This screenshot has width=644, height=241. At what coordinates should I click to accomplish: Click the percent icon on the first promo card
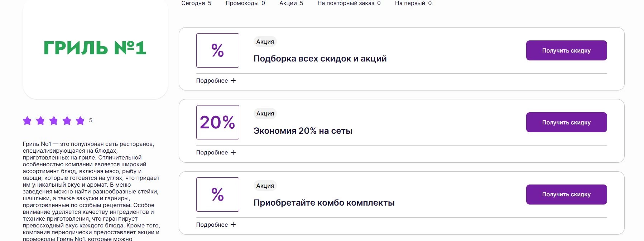(x=217, y=50)
